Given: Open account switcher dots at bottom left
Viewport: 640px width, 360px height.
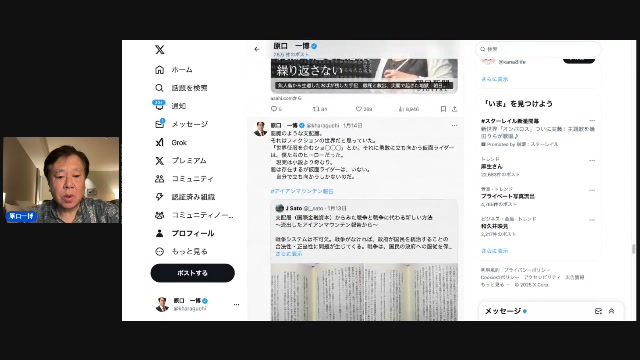Looking at the screenshot, I should 236,304.
